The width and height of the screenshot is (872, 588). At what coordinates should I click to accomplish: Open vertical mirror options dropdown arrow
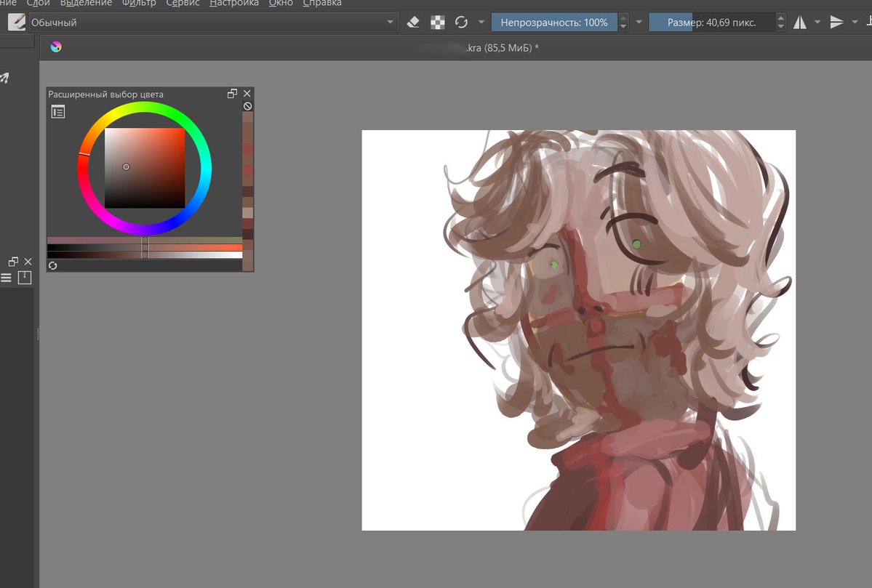(855, 23)
